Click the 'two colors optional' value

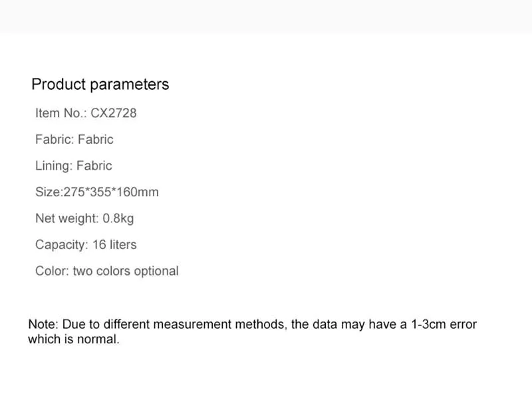126,271
